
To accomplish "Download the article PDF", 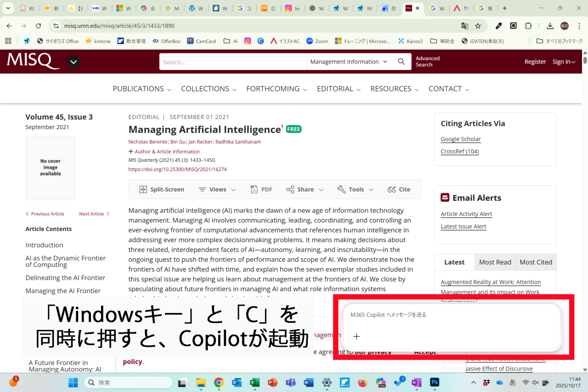I will coord(261,189).
